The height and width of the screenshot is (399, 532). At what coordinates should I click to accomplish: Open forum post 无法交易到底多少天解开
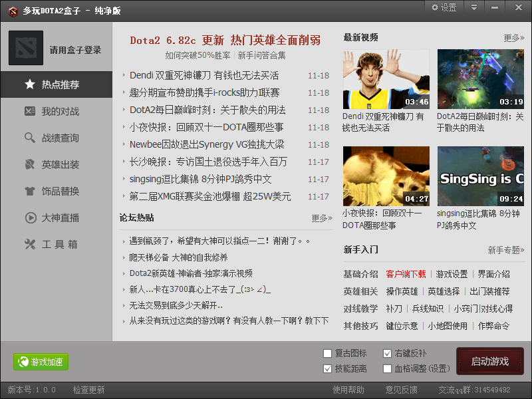click(x=176, y=305)
